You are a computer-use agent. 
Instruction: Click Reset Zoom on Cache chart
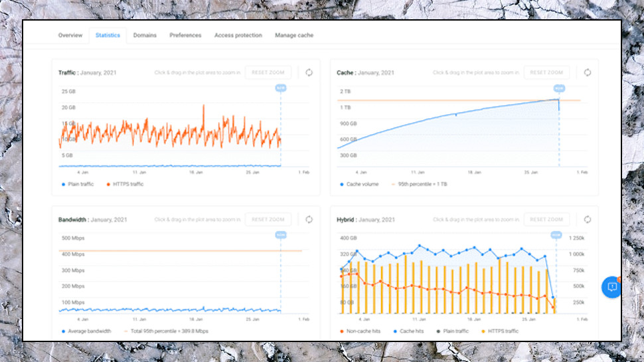[x=546, y=72]
